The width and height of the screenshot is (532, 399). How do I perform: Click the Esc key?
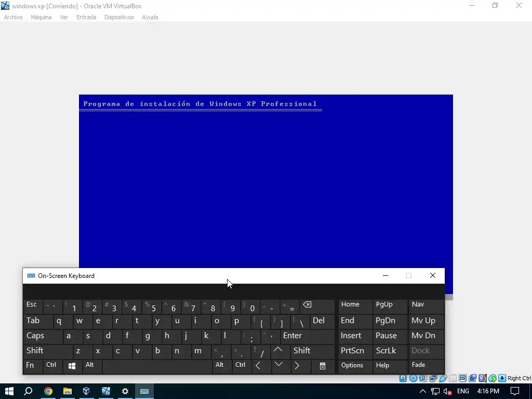click(33, 306)
